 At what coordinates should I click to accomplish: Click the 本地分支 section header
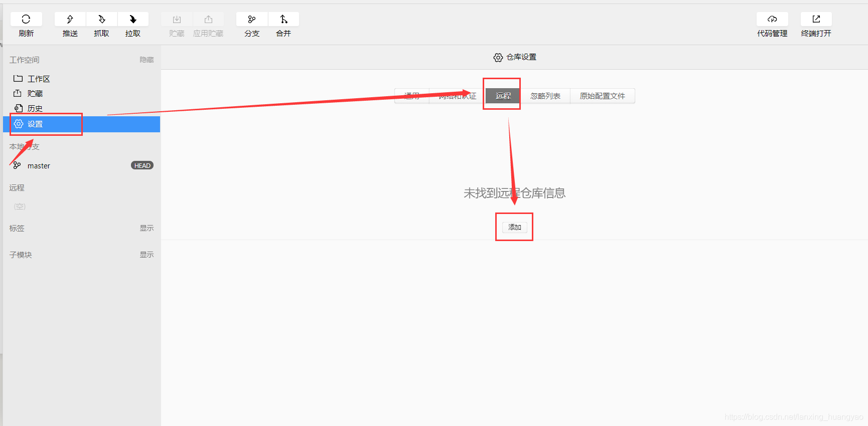[24, 146]
